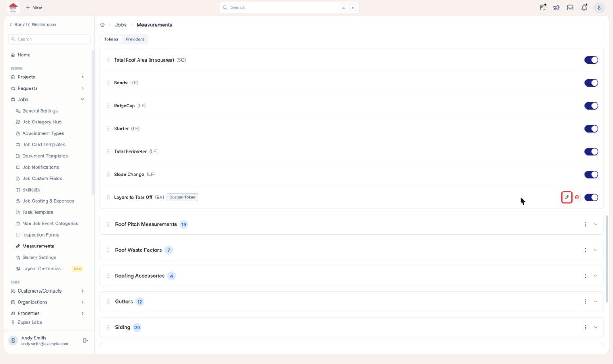Edit the Layers to Tear Off token
Viewport: 613px width, 364px height.
tap(567, 197)
